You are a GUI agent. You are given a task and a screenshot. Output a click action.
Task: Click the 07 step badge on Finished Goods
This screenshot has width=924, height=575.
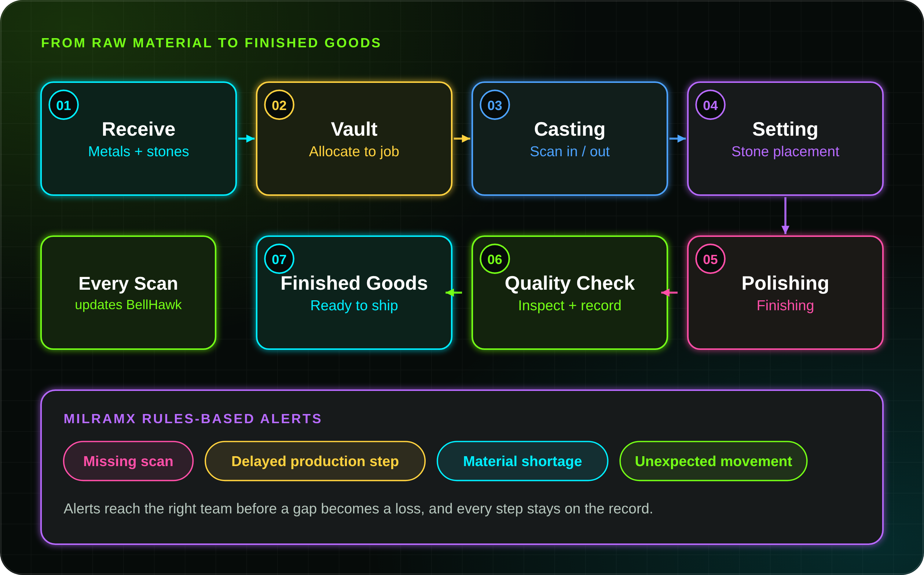click(x=279, y=259)
